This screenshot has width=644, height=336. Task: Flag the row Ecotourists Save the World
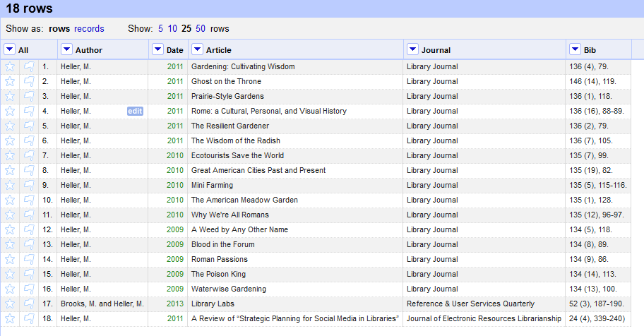(29, 156)
